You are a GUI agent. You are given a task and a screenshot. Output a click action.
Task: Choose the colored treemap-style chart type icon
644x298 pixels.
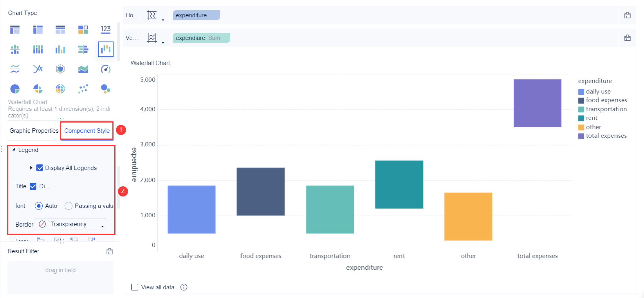click(x=83, y=30)
